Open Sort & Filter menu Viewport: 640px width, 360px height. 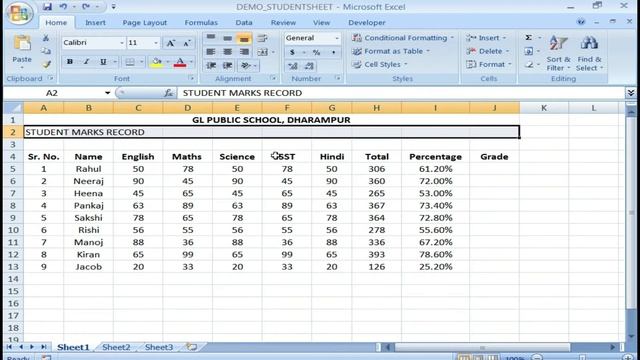558,53
